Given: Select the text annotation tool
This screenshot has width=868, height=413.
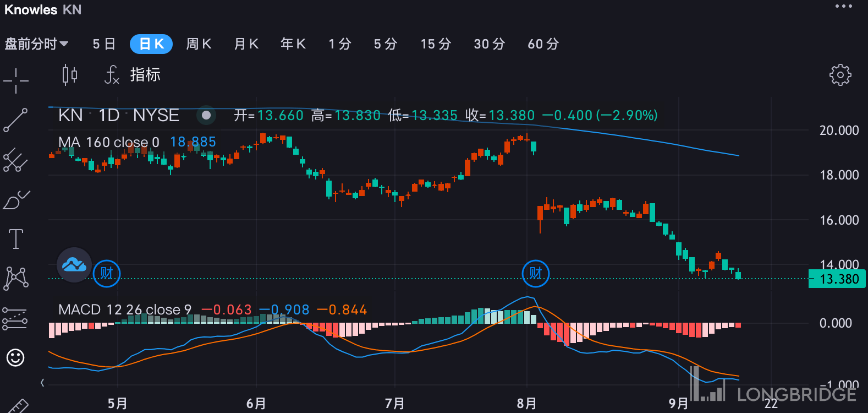Looking at the screenshot, I should click(16, 239).
